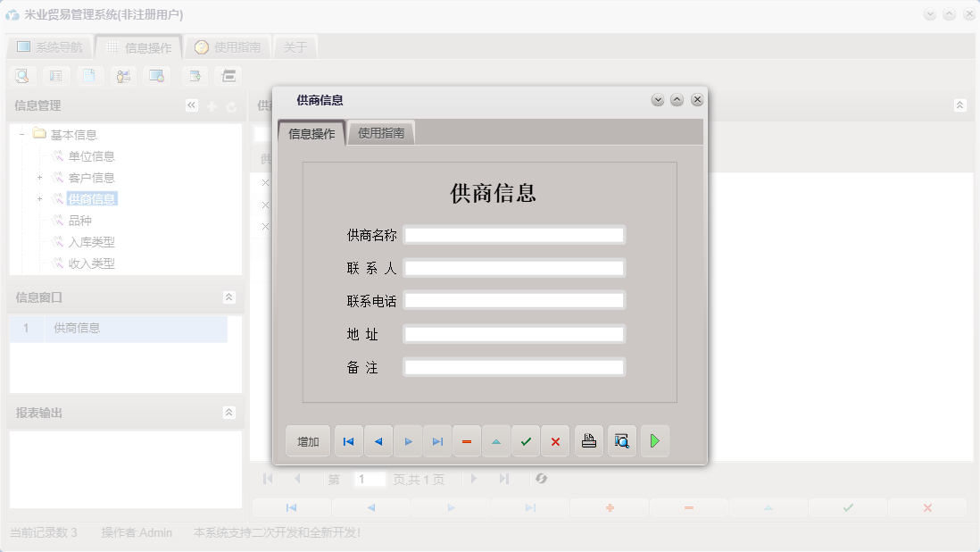Delete record using the red minus icon
980x552 pixels.
click(467, 440)
